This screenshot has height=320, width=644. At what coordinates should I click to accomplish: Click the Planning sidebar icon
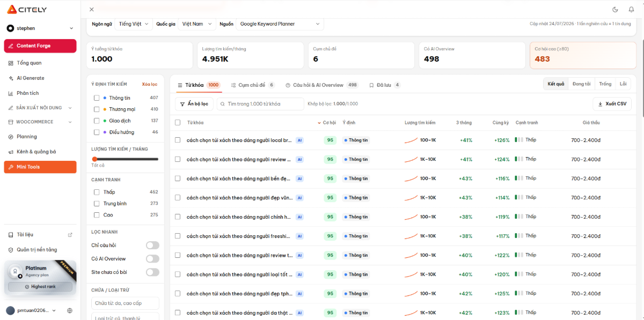11,137
